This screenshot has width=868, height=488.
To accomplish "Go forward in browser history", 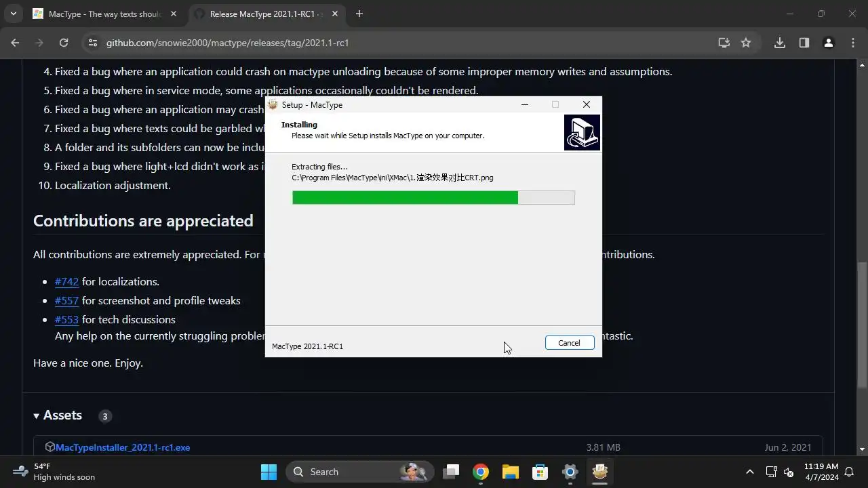I will pyautogui.click(x=39, y=43).
